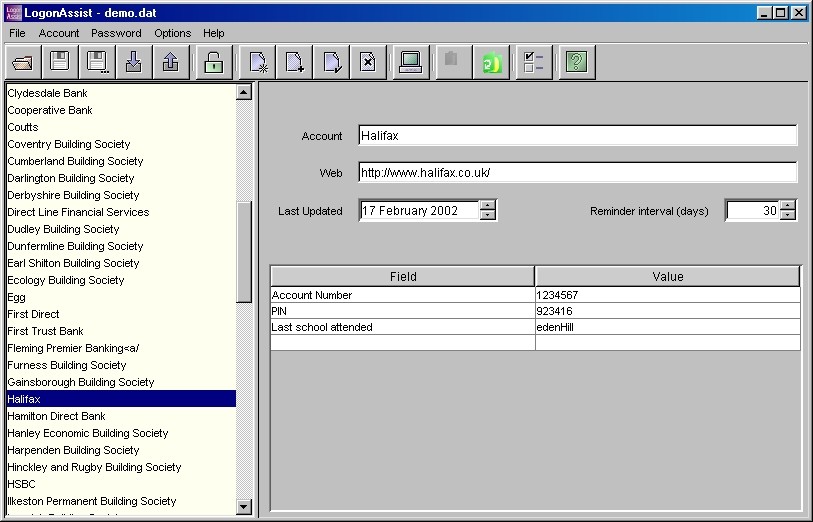Image resolution: width=813 pixels, height=522 pixels.
Task: Click the Field column header
Action: [x=403, y=276]
